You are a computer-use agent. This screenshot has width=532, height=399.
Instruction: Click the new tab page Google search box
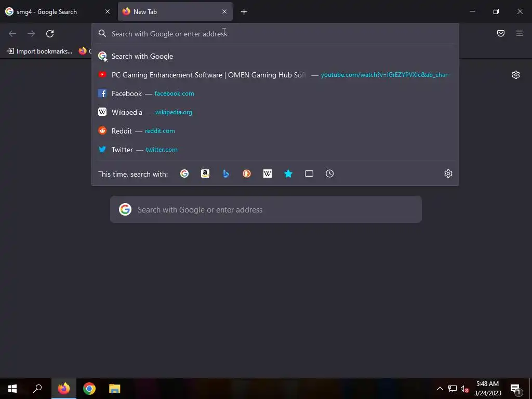[265, 210]
